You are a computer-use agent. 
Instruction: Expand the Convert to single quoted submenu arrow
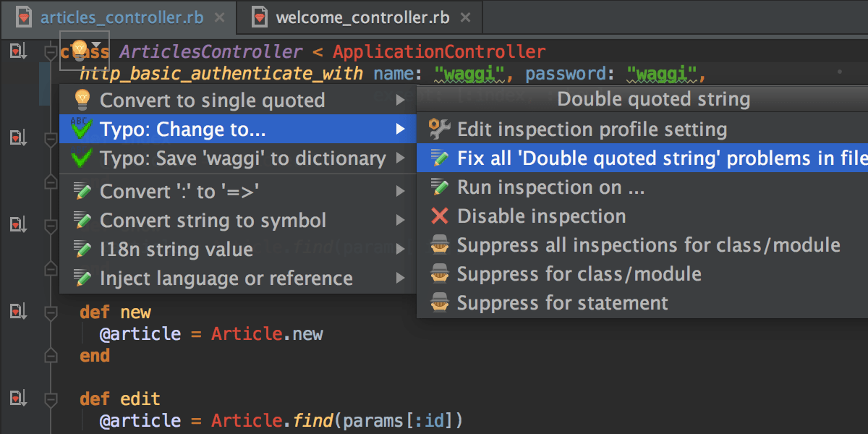click(401, 101)
